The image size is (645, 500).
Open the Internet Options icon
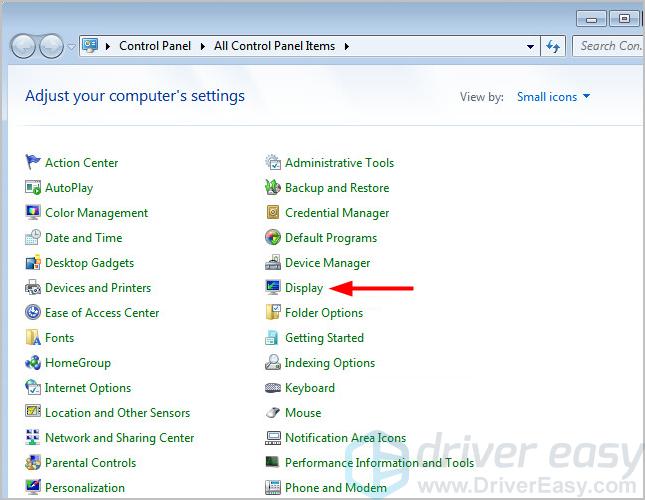click(x=33, y=388)
